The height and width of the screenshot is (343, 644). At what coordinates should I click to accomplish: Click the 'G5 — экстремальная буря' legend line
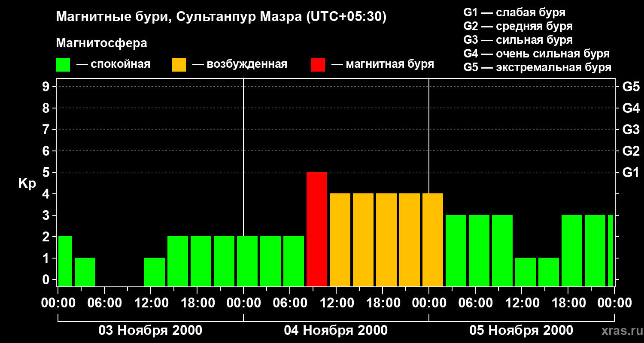click(x=537, y=67)
